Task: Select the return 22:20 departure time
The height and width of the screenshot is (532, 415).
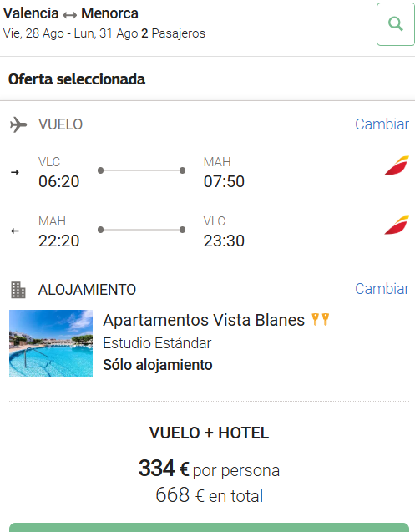Action: pyautogui.click(x=58, y=241)
